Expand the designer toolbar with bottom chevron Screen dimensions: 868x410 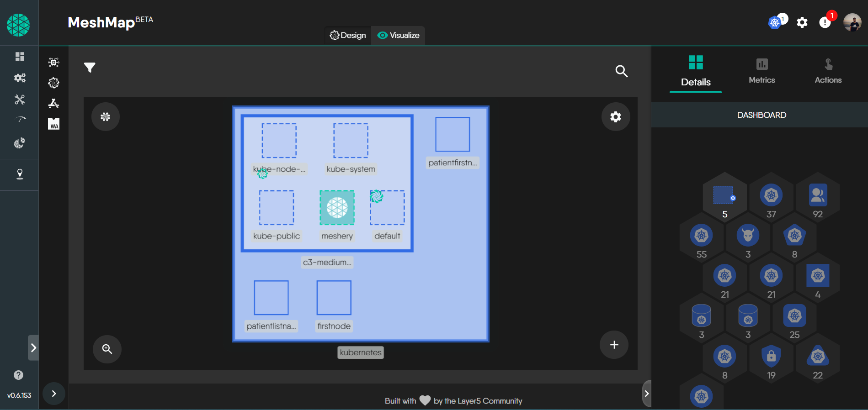(x=54, y=394)
